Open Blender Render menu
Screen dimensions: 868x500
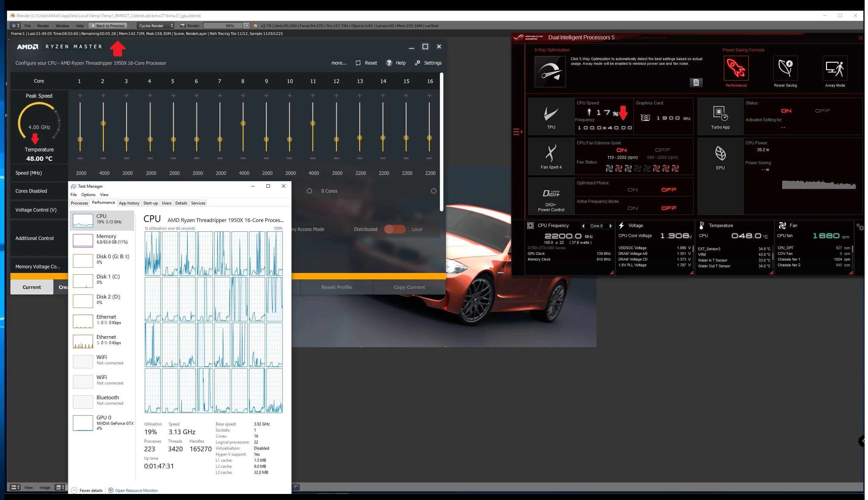tap(43, 26)
